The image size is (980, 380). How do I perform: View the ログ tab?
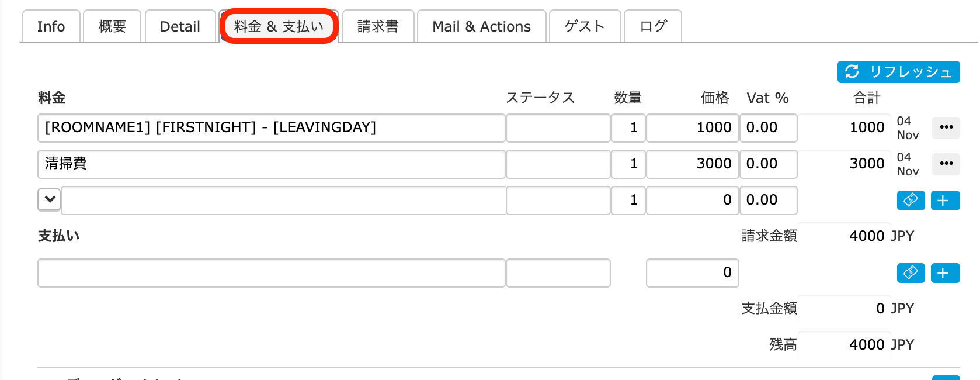coord(652,27)
